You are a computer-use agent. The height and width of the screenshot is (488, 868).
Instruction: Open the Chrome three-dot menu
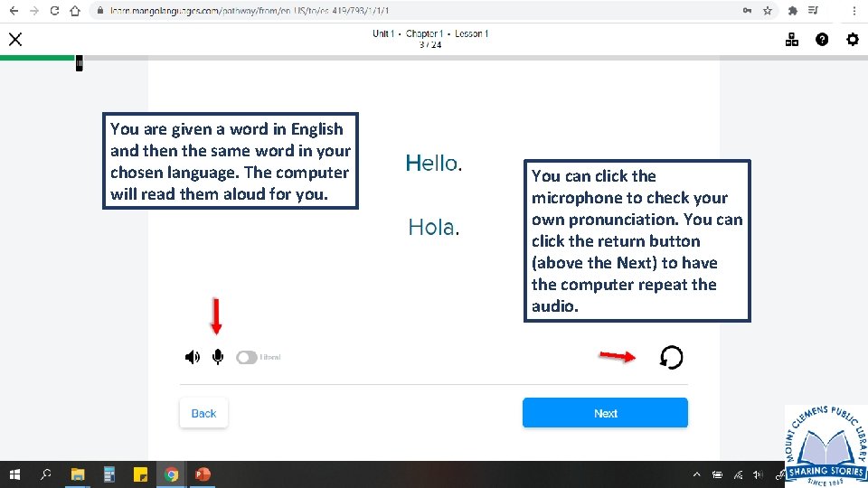854,11
